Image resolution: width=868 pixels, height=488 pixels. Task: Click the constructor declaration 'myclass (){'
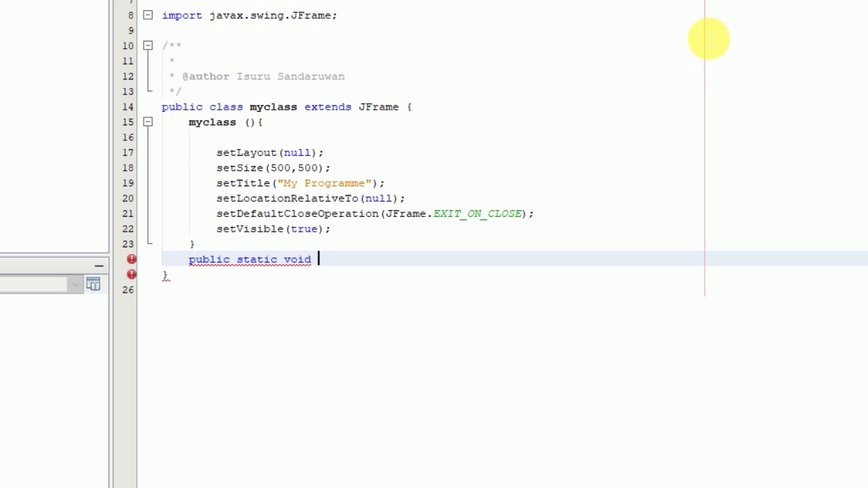tap(226, 122)
